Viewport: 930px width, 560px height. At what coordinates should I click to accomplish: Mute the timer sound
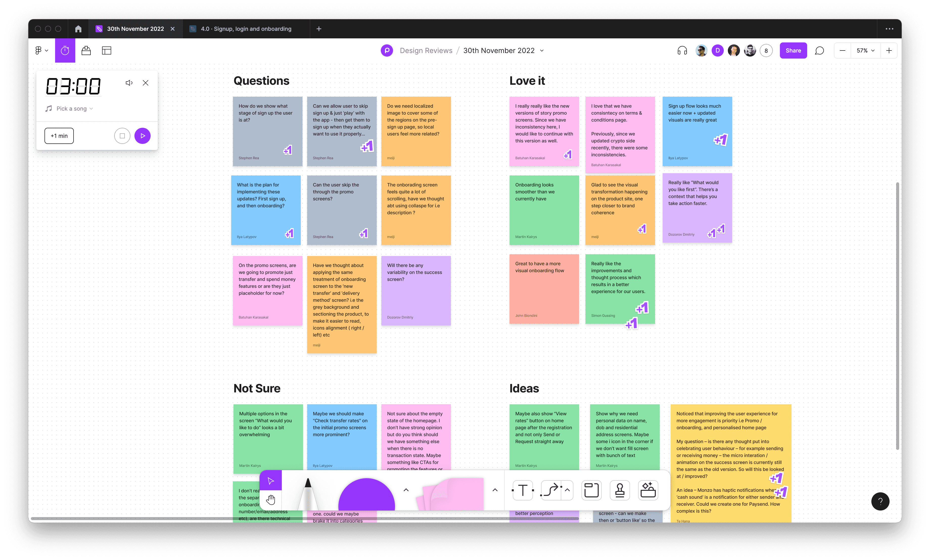129,83
